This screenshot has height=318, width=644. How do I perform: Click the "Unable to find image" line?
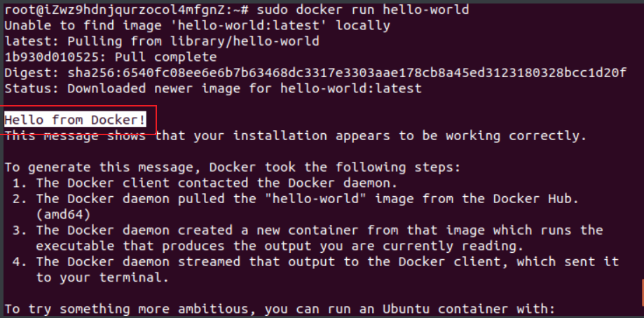(197, 25)
